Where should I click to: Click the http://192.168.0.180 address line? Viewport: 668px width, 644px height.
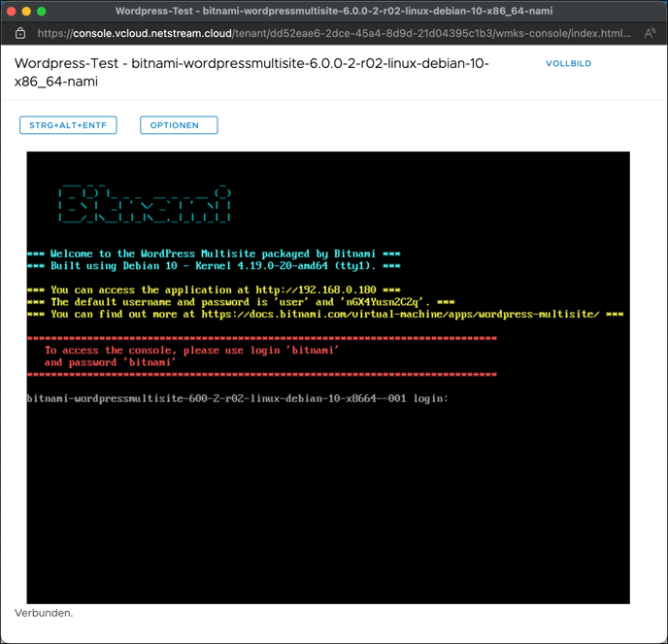(214, 289)
